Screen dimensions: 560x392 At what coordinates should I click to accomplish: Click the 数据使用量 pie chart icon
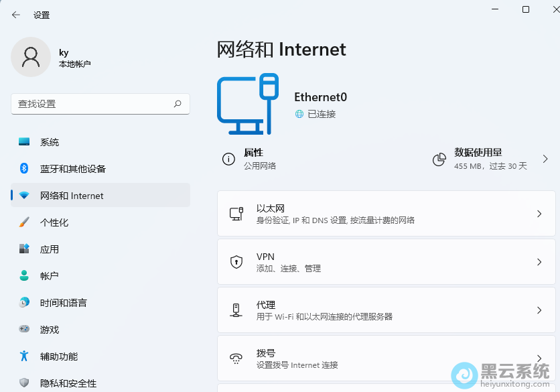tap(440, 159)
